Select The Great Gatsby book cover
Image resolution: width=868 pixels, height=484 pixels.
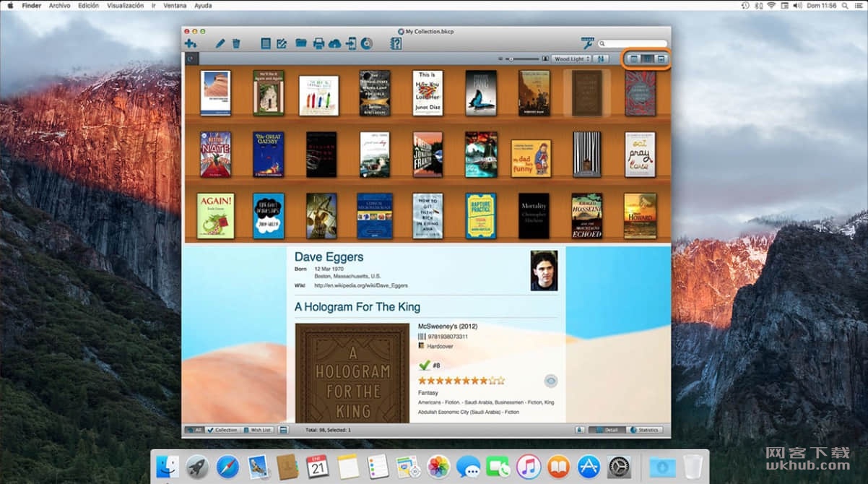(269, 154)
